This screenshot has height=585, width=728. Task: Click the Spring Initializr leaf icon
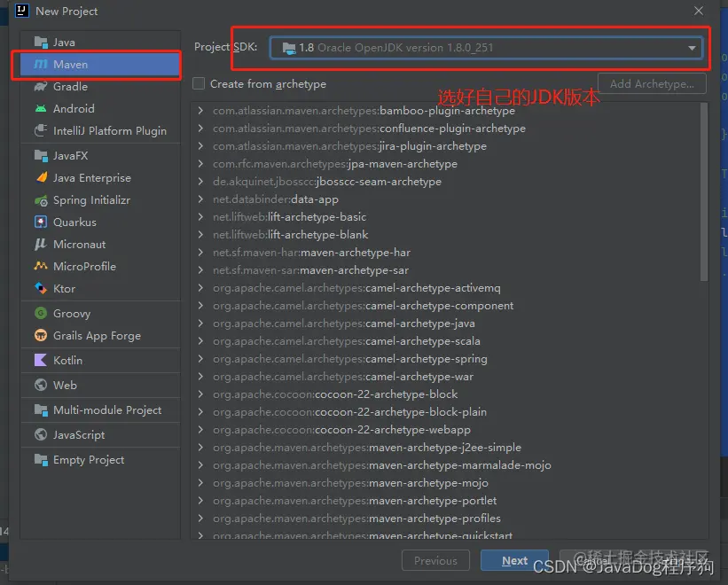click(x=41, y=200)
